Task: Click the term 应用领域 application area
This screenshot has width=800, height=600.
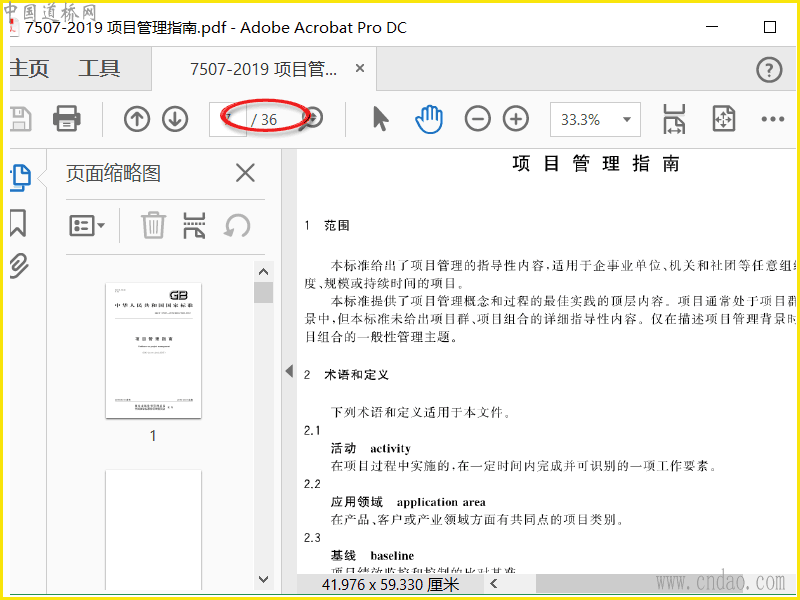Action: pyautogui.click(x=408, y=502)
